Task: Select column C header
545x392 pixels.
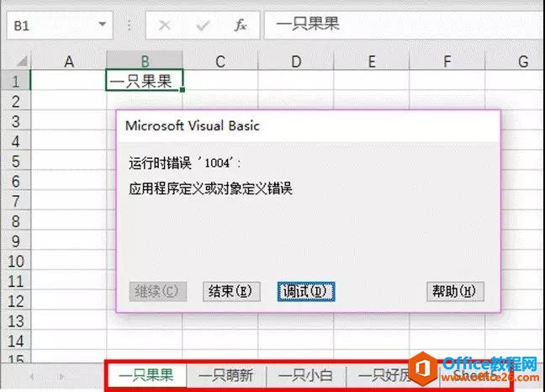Action: coord(220,61)
